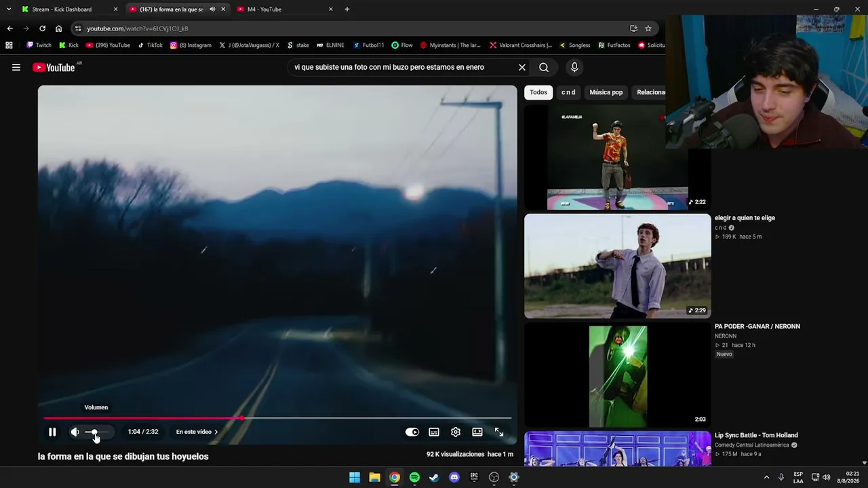
Task: Bookmark this page with the star
Action: point(648,28)
